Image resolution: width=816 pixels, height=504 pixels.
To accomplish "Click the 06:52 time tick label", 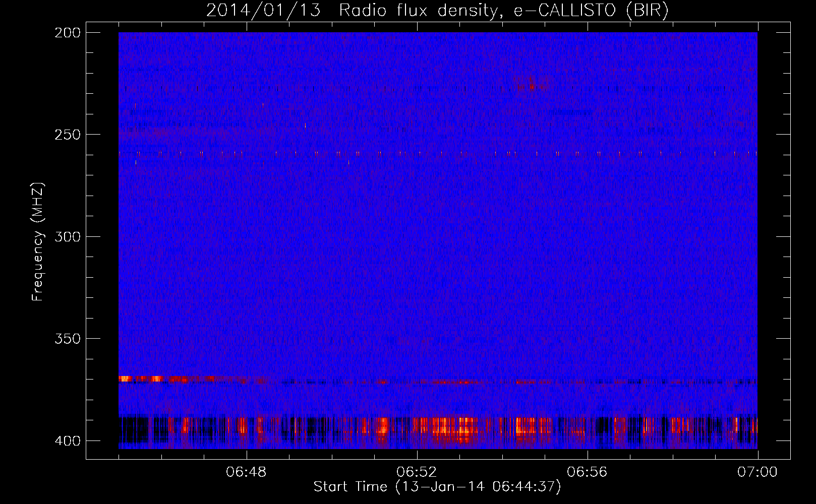I will pos(417,472).
